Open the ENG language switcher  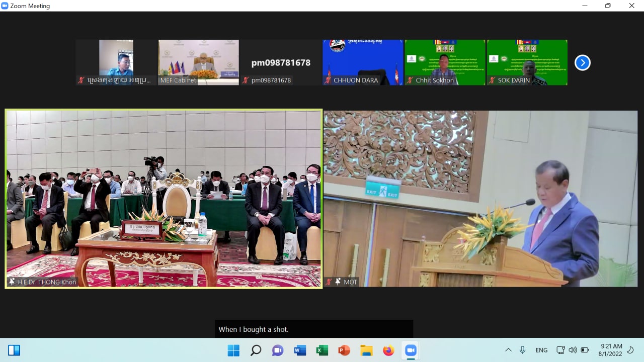541,350
